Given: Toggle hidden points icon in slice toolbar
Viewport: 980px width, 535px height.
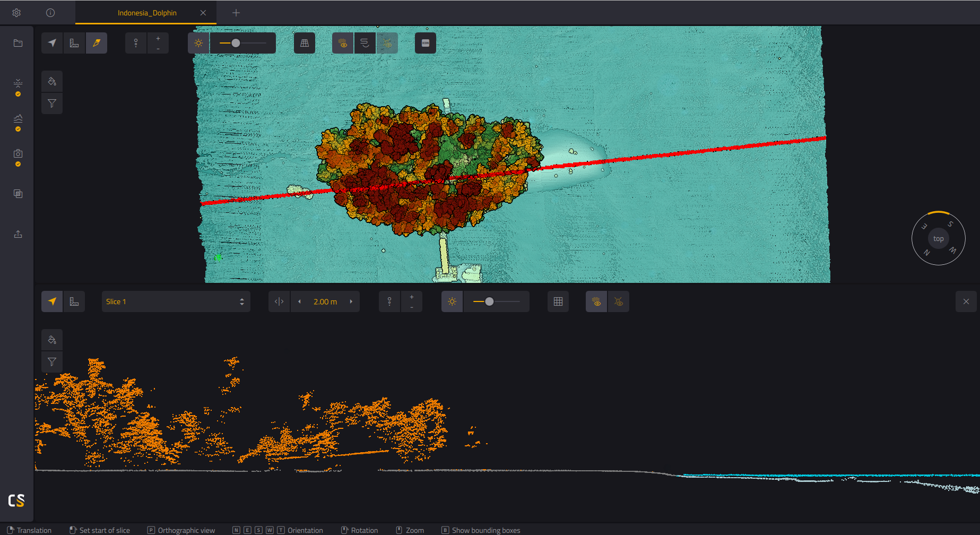Looking at the screenshot, I should pyautogui.click(x=619, y=301).
